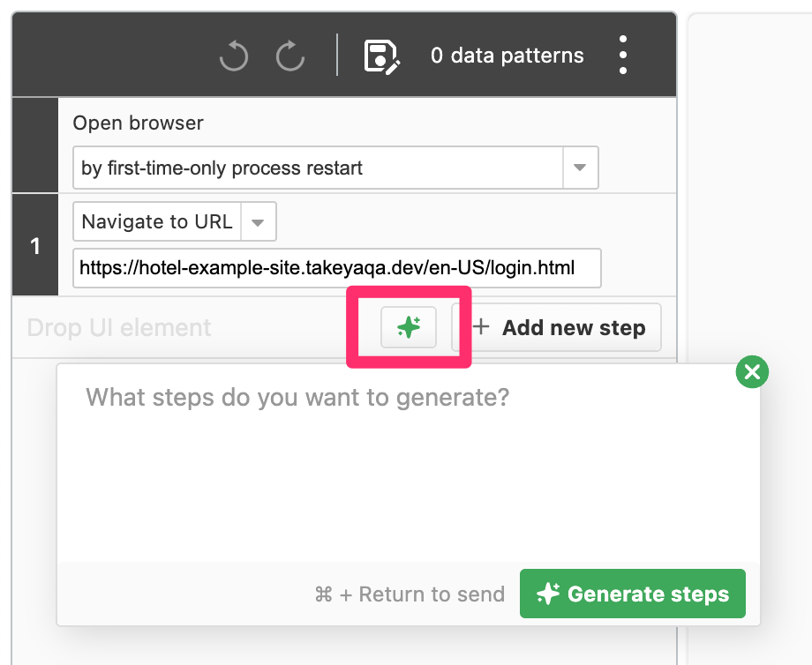Click the '⌘ + Return to send' hint
This screenshot has height=665, width=812.
pyautogui.click(x=410, y=594)
